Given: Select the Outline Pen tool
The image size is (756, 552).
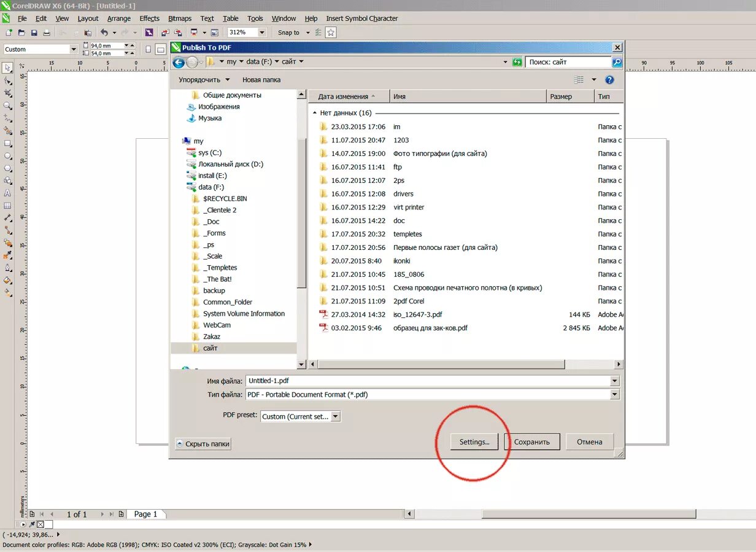Looking at the screenshot, I should click(7, 268).
